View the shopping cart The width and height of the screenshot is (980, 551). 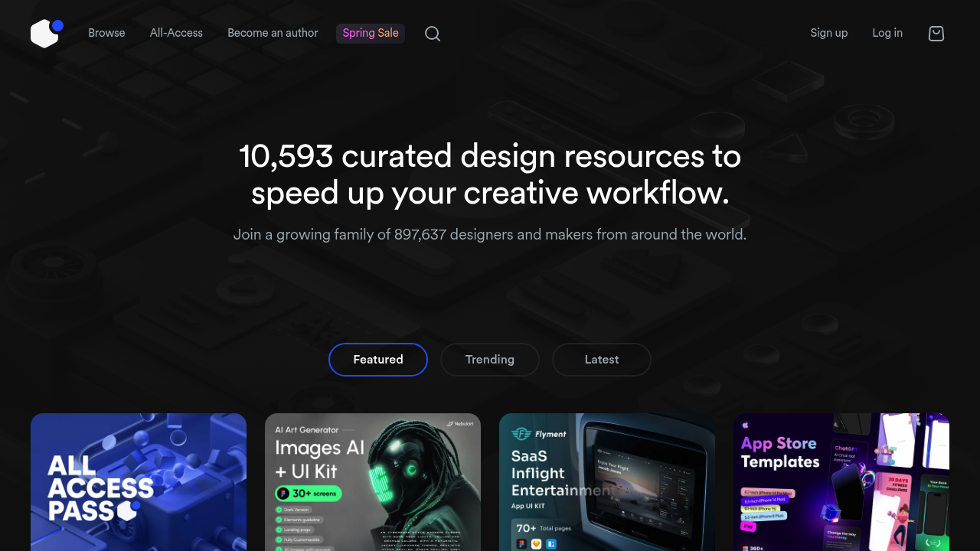tap(936, 33)
